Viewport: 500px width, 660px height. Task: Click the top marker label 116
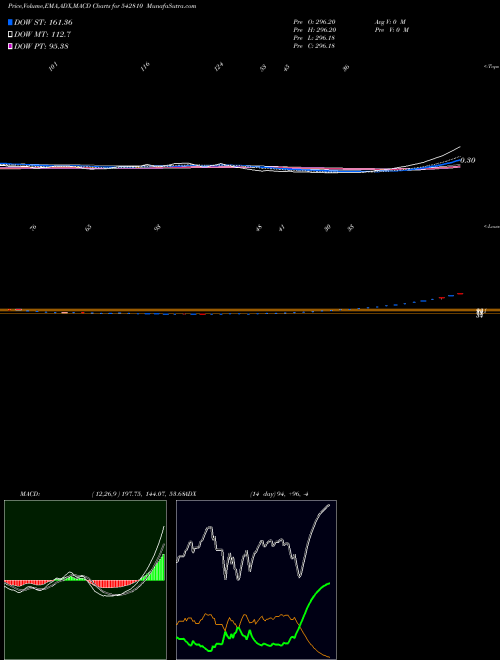(145, 67)
